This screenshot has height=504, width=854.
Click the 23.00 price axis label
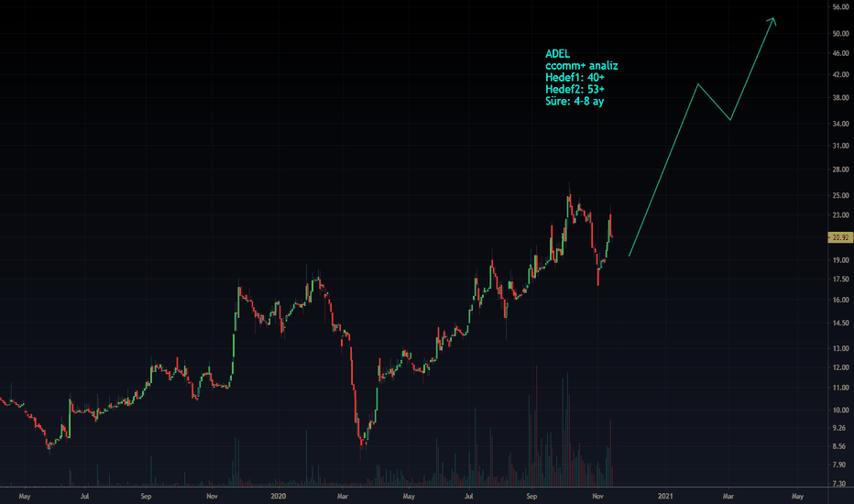[x=840, y=215]
